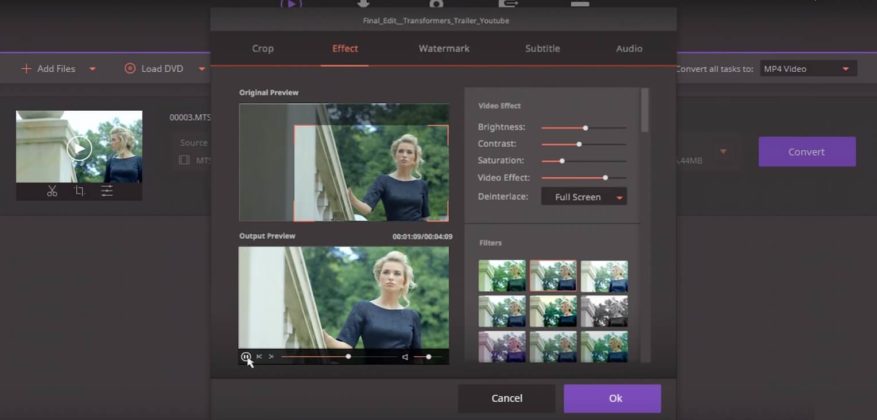877x420 pixels.
Task: Click the Load DVD disc icon
Action: (x=130, y=69)
